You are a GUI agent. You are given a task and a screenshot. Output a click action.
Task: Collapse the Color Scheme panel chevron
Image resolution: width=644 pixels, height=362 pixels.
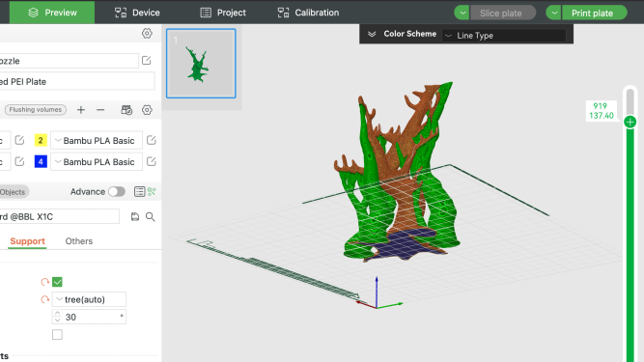[372, 34]
